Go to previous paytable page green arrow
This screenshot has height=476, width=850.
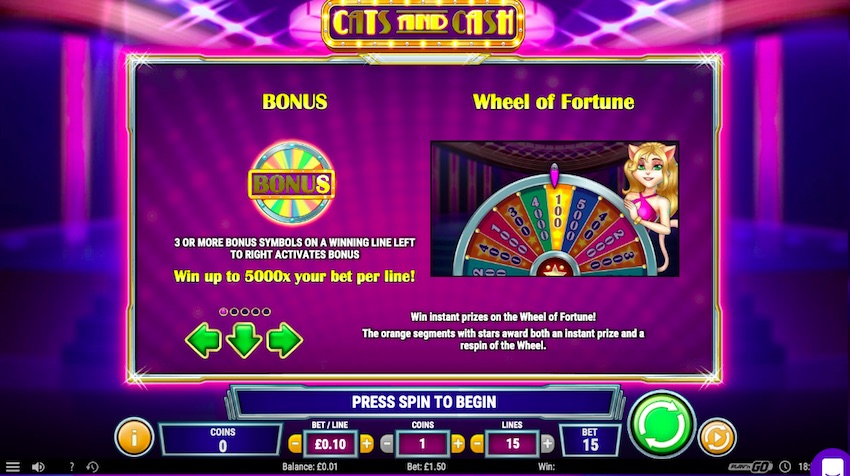[203, 340]
